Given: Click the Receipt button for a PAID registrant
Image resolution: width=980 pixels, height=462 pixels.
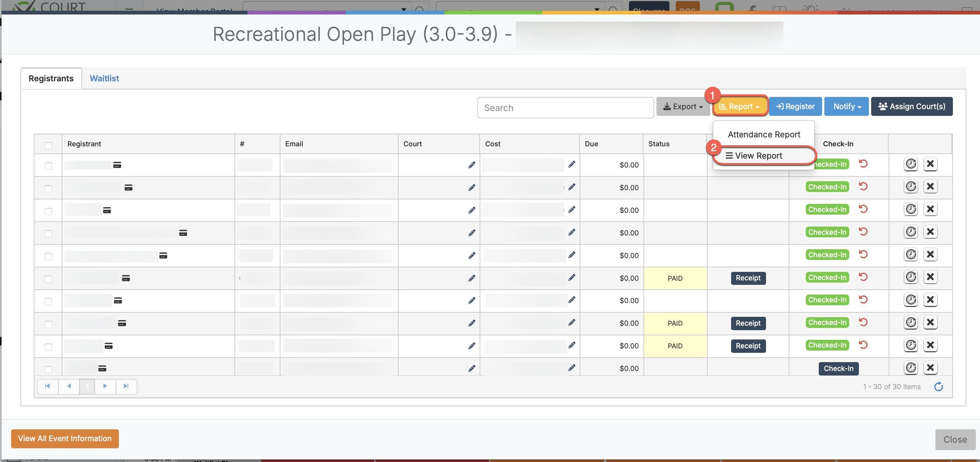Looking at the screenshot, I should (x=748, y=277).
